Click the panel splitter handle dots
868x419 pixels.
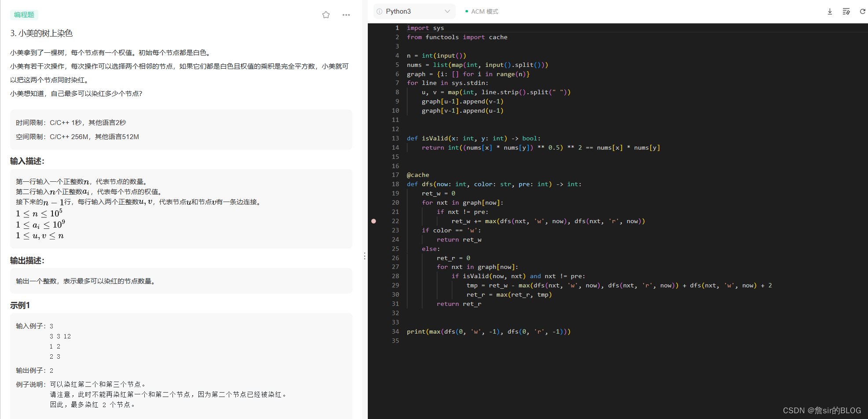364,256
